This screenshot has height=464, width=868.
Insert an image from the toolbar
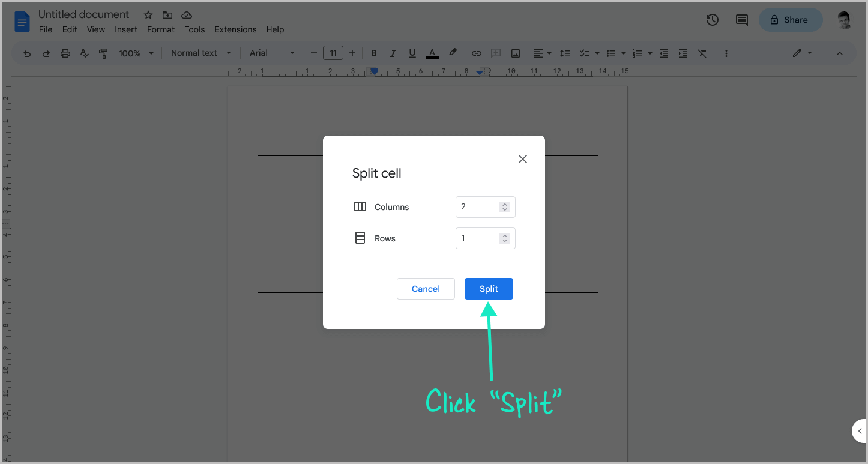[x=515, y=53]
